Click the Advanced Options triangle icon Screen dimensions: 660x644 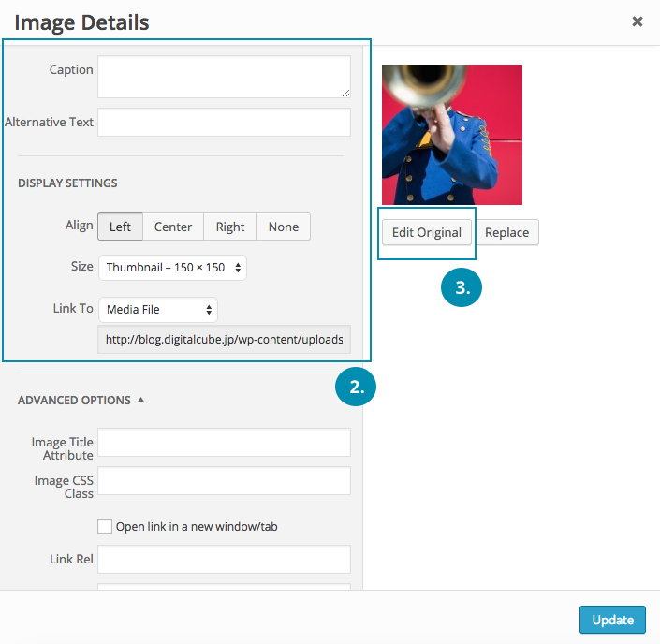pos(140,401)
